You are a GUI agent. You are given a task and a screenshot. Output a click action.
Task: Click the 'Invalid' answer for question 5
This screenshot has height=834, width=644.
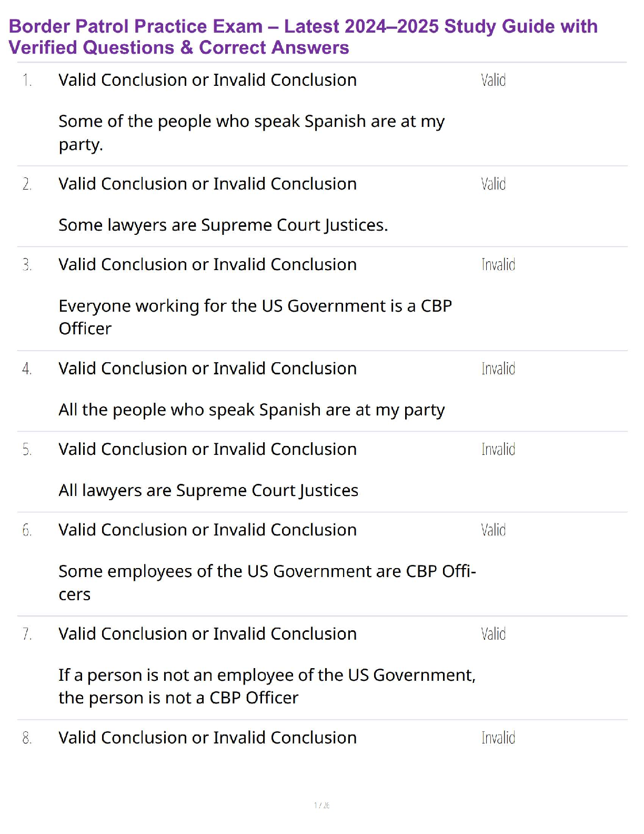(498, 449)
